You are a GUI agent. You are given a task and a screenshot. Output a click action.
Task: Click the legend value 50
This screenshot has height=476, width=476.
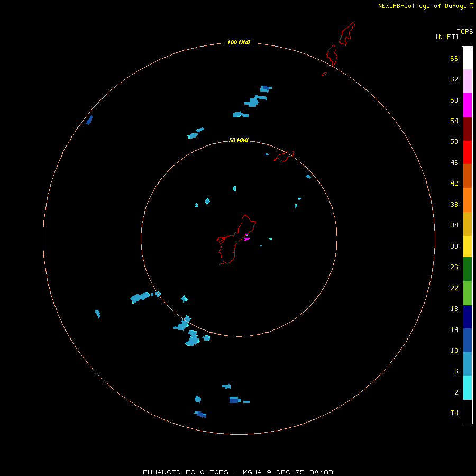454,141
